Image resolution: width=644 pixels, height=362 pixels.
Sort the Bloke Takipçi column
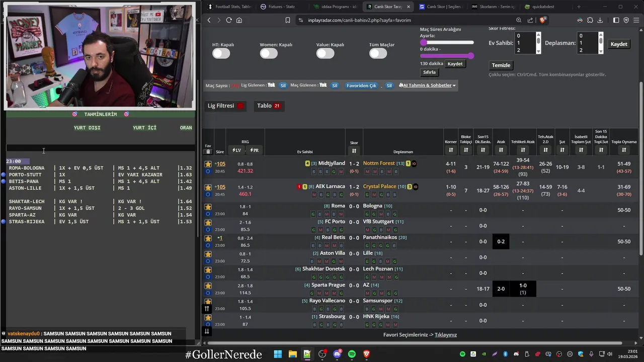pyautogui.click(x=466, y=150)
